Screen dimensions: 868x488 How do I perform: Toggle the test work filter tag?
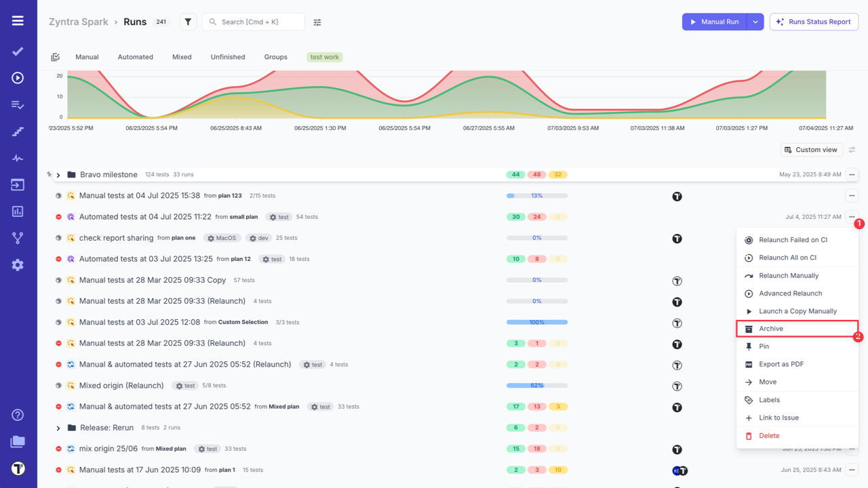coord(324,57)
